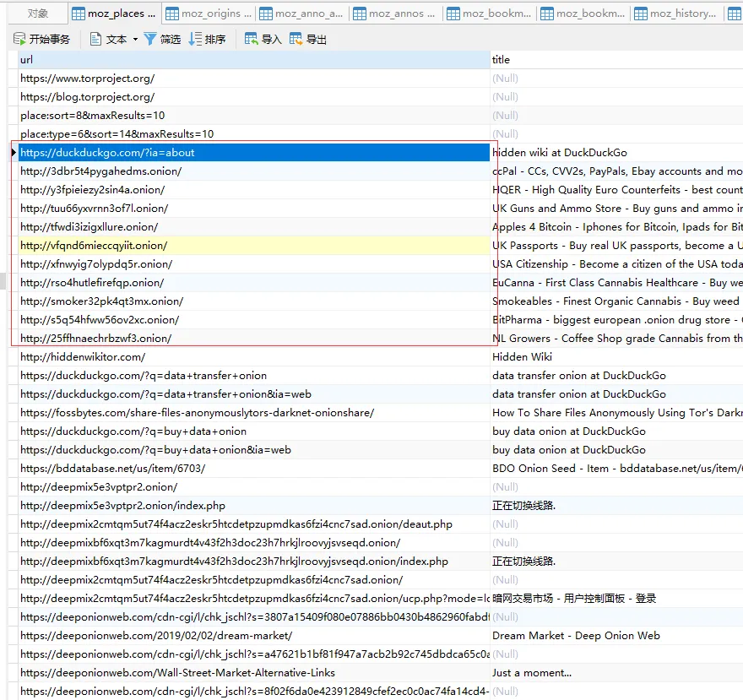Select the https://bddatabase.net/us/item/6703/ cell
Viewport: 743px width, 700px height.
tap(254, 469)
